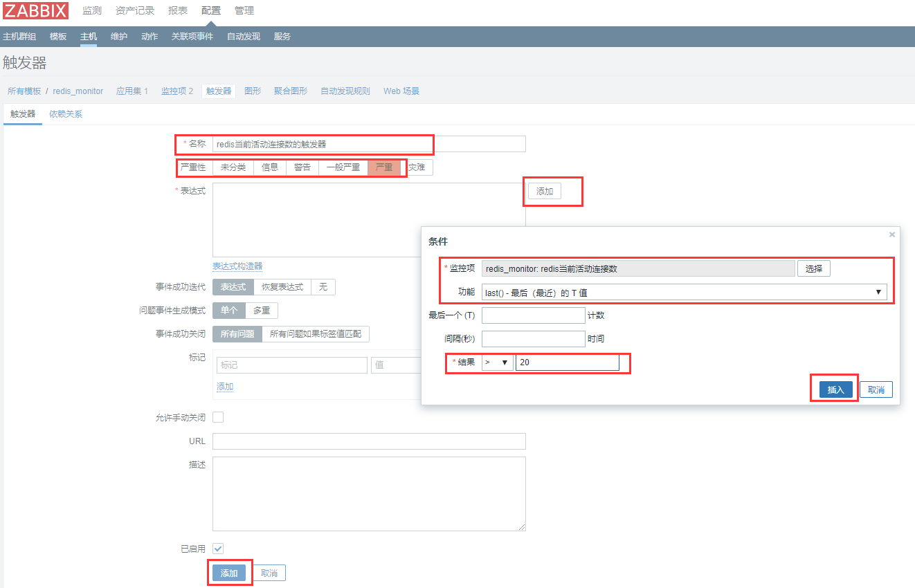Open the 表达式构造器 link
Viewport: 915px width, 588px height.
pyautogui.click(x=237, y=266)
